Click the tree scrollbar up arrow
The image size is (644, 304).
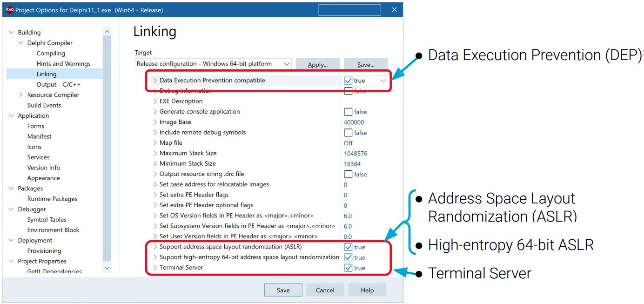click(107, 32)
